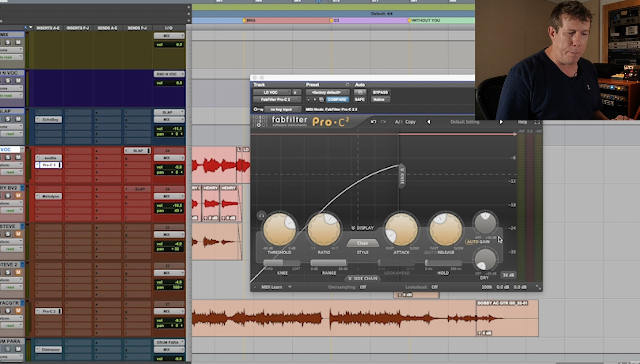Viewport: 640px width, 364px height.
Task: Click the Undo arrow in Pro-C 2
Action: [x=373, y=122]
